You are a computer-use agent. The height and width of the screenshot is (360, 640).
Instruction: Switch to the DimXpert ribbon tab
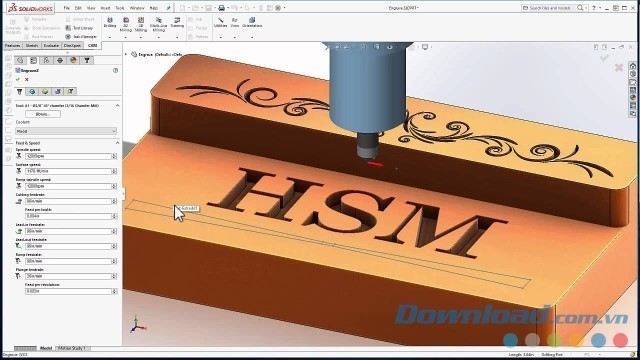(72, 46)
